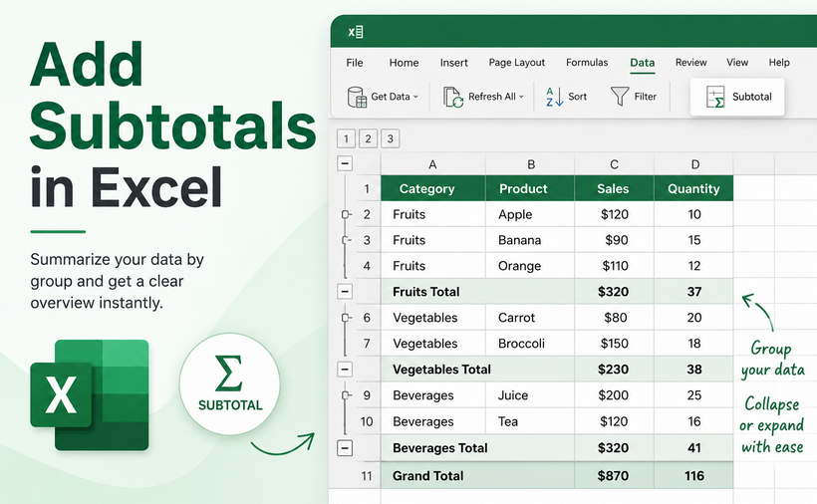This screenshot has height=504, width=817.
Task: Collapse the whole outline with the top minus button
Action: point(345,163)
